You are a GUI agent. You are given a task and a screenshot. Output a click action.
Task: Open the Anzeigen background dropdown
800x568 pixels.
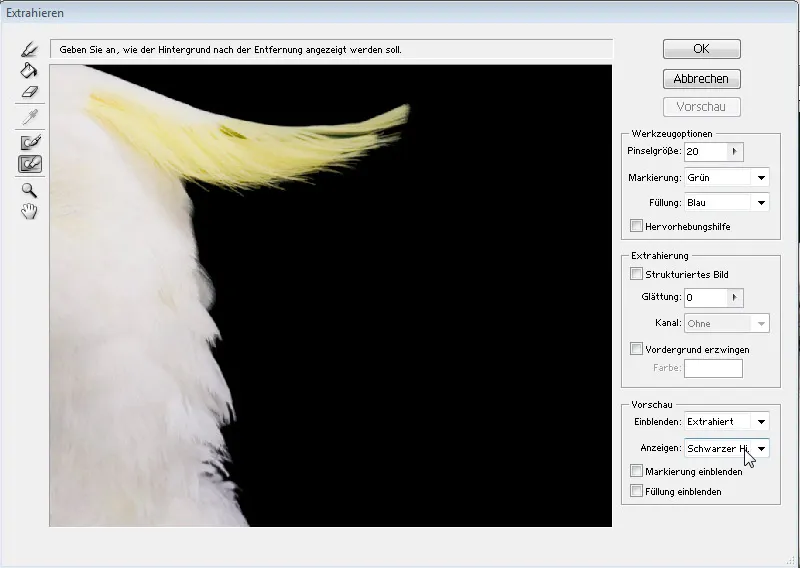(x=761, y=449)
